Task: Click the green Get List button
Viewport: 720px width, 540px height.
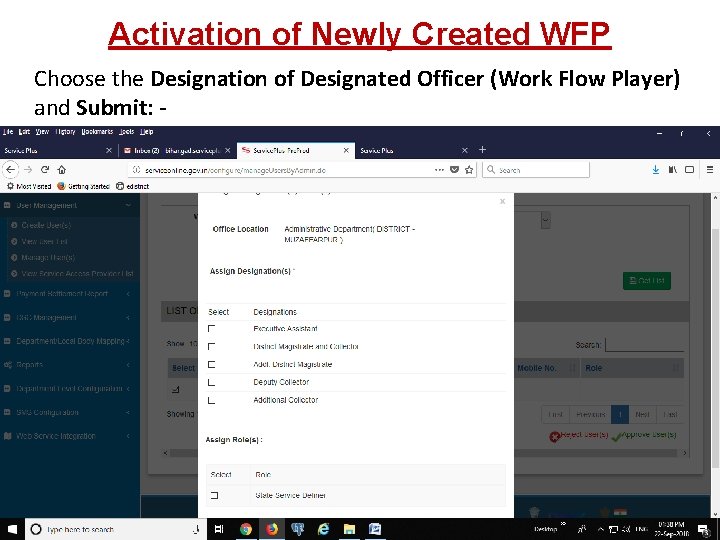Action: tap(647, 281)
